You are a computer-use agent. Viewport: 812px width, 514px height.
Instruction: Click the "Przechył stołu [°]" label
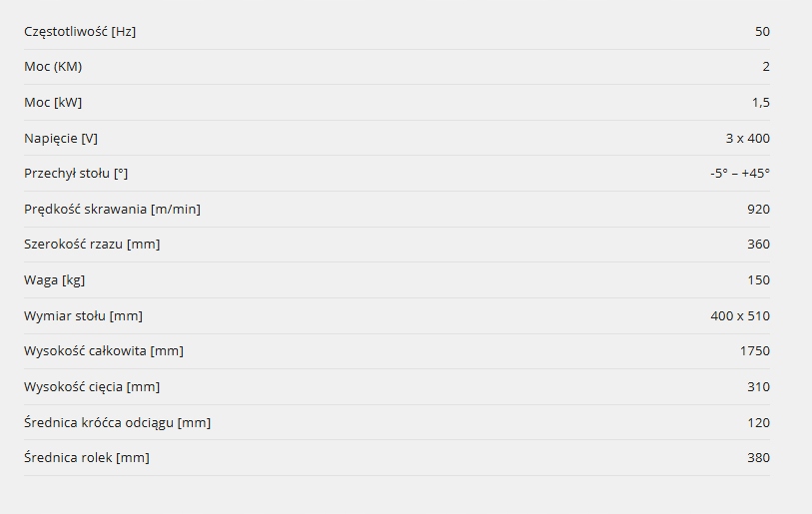pos(76,173)
